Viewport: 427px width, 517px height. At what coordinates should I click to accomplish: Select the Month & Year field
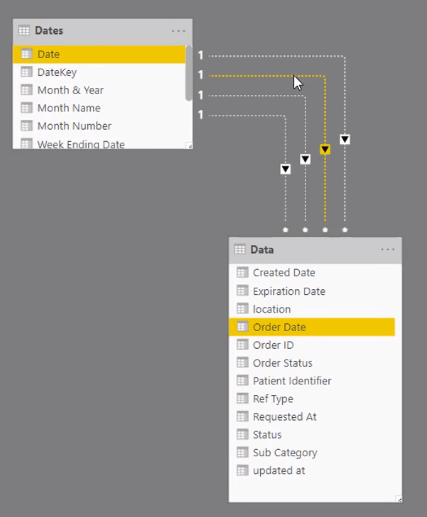coord(99,90)
